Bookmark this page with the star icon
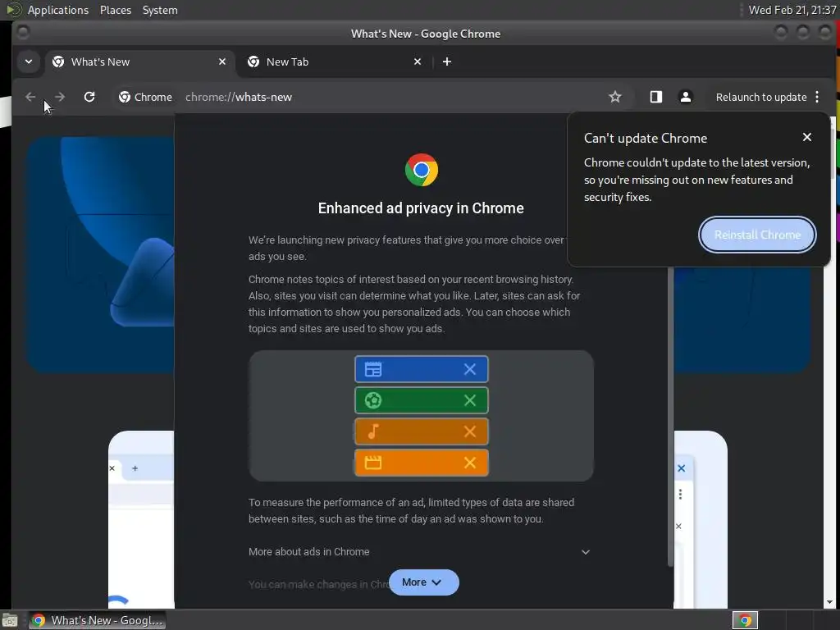 (615, 97)
